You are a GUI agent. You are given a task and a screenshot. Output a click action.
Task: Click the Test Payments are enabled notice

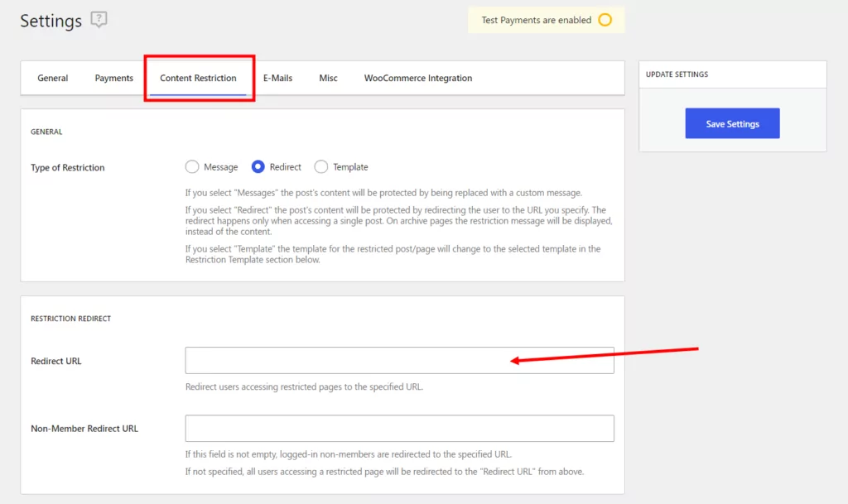tap(547, 20)
